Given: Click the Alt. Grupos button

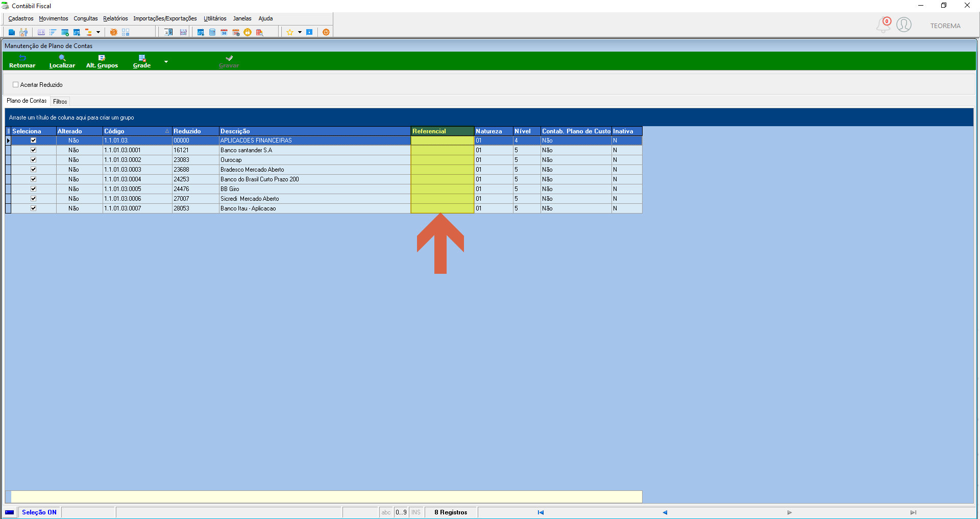Looking at the screenshot, I should [102, 61].
